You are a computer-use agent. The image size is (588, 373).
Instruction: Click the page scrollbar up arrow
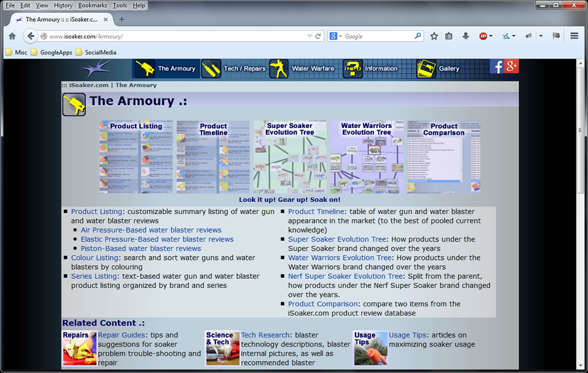pos(581,63)
